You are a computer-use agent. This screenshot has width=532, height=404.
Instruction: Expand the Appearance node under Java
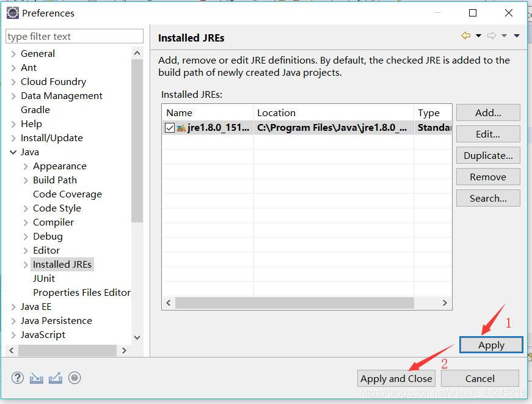26,166
